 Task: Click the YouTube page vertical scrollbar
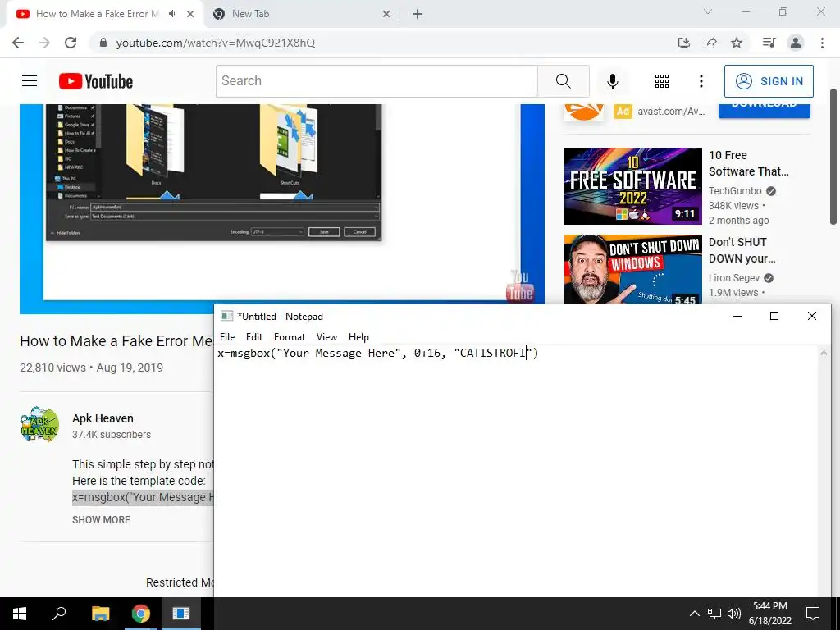click(x=833, y=157)
